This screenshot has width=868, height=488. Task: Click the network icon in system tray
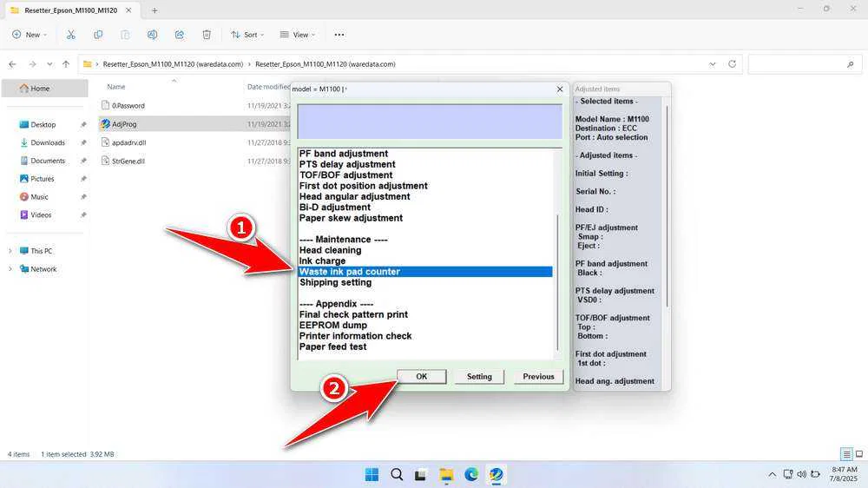[x=788, y=475]
